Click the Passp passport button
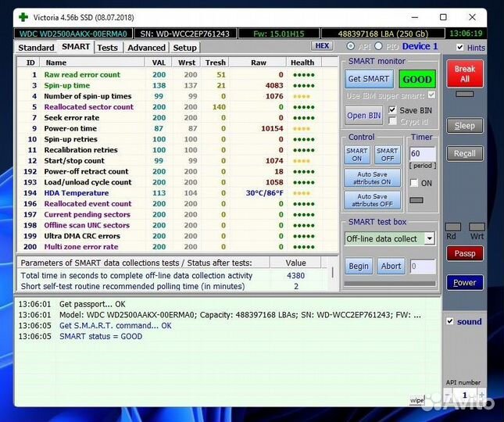Viewport: 504px width, 422px height. pos(464,254)
